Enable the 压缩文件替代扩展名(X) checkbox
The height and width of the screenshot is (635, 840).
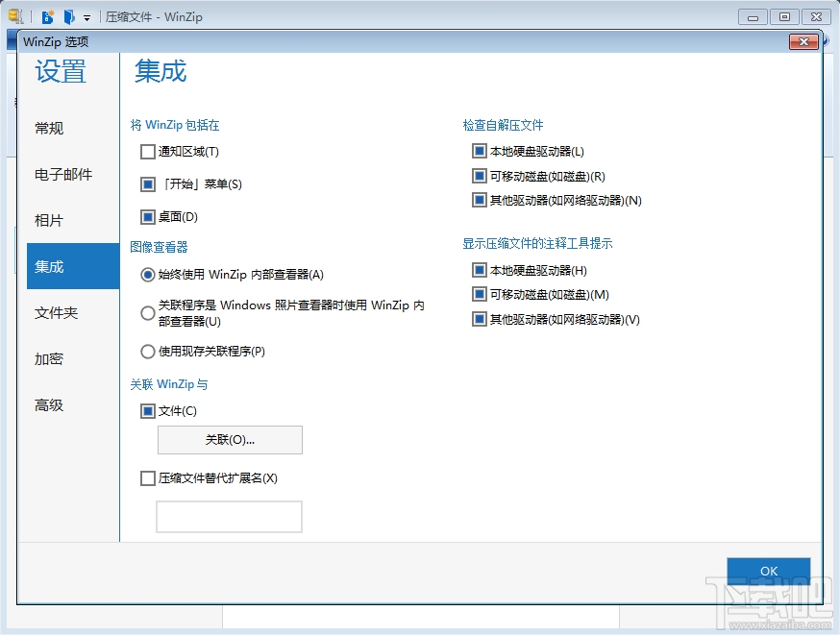[148, 477]
